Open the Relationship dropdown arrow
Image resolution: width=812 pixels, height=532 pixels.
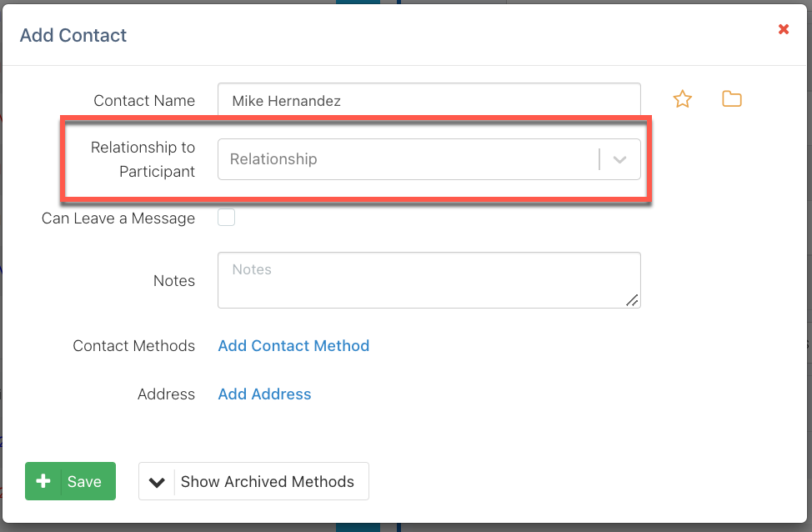click(x=619, y=159)
